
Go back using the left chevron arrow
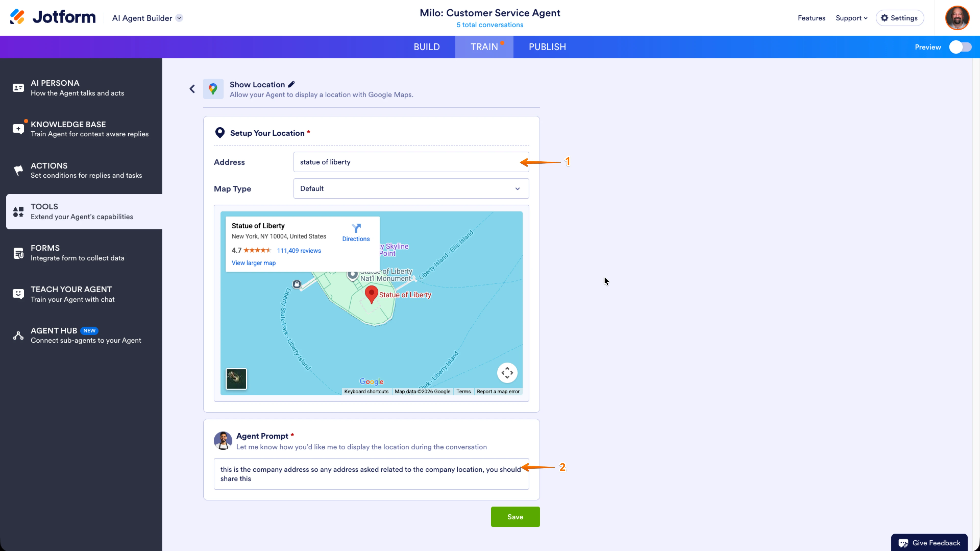click(x=192, y=89)
